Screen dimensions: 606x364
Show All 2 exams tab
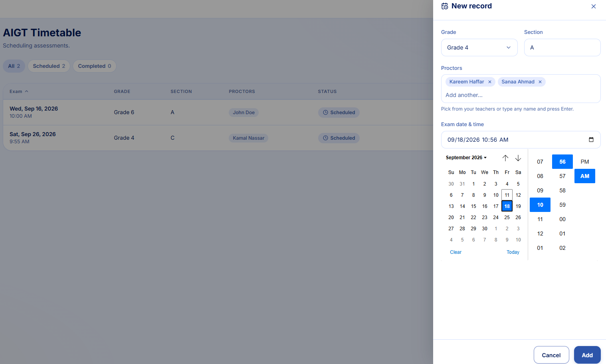coord(14,66)
